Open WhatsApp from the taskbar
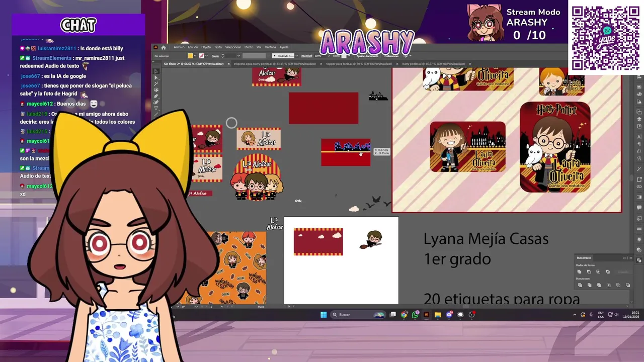The height and width of the screenshot is (362, 644). point(416,315)
